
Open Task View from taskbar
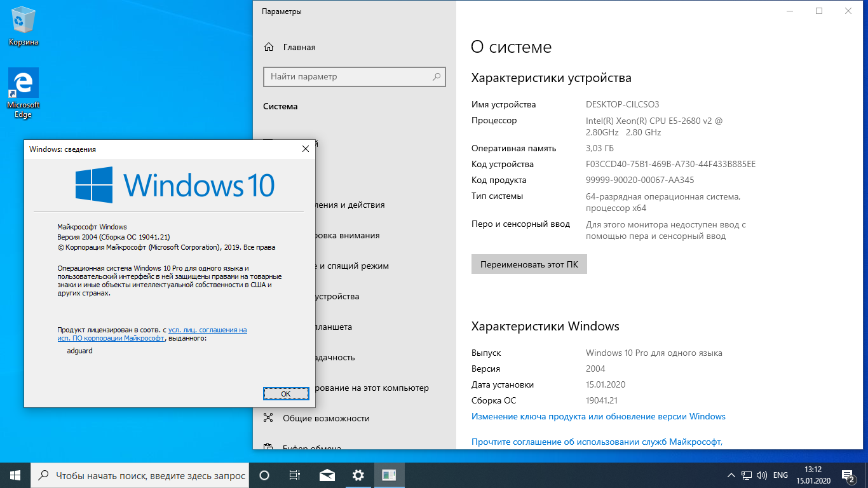click(295, 475)
